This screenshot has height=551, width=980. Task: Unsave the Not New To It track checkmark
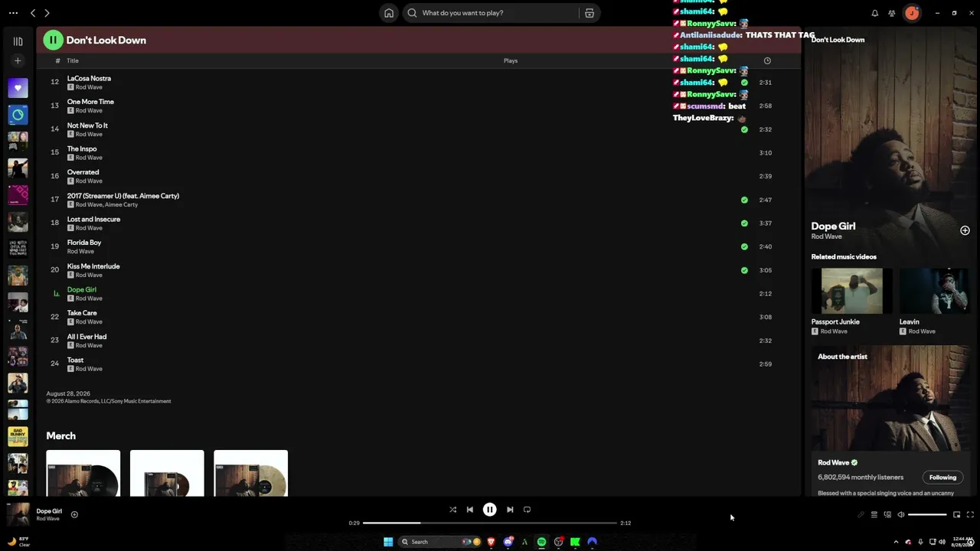click(744, 129)
